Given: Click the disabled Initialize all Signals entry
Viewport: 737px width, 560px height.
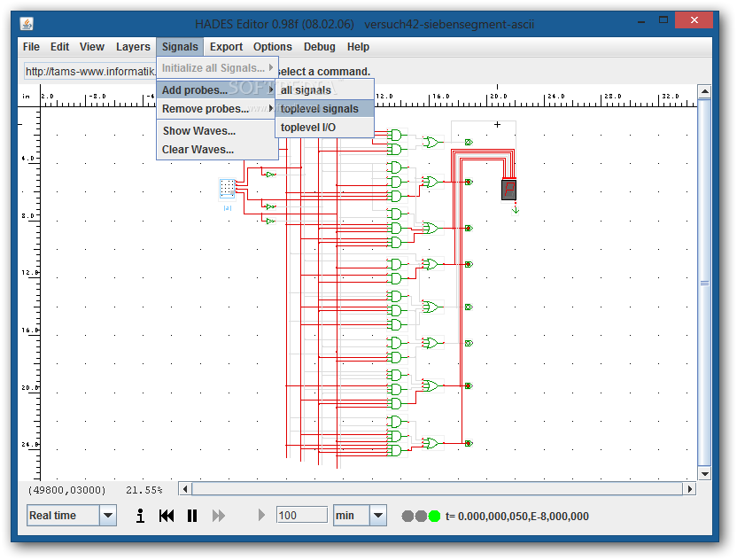Looking at the screenshot, I should [218, 67].
